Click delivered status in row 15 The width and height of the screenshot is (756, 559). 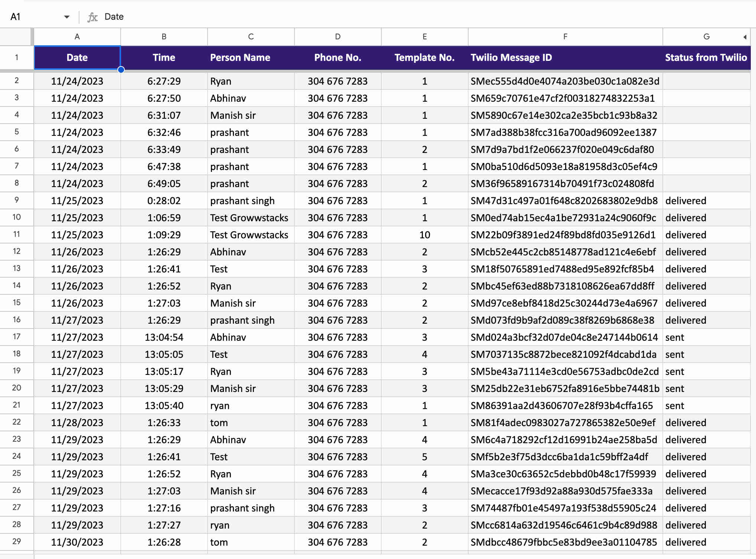click(707, 303)
